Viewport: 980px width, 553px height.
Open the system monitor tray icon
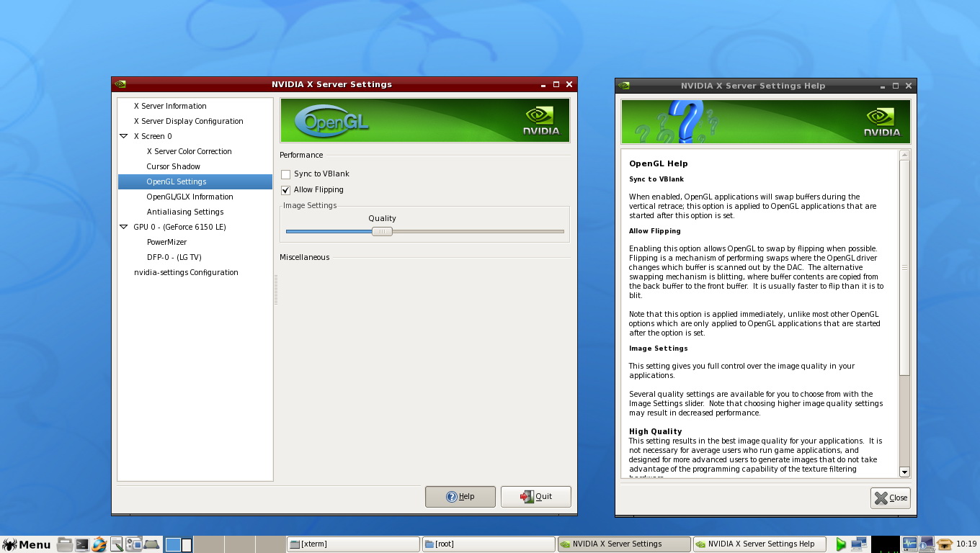[x=910, y=544]
